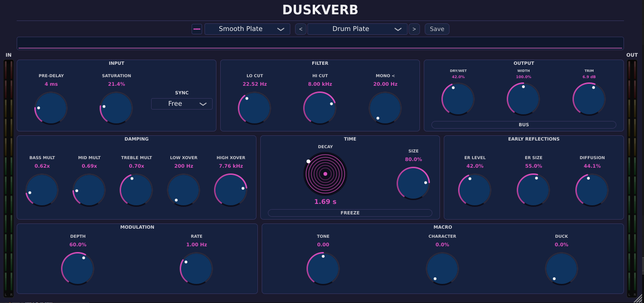This screenshot has height=303, width=644.
Task: Open the Smooth Plate algorithm dropdown
Action: coord(247,29)
